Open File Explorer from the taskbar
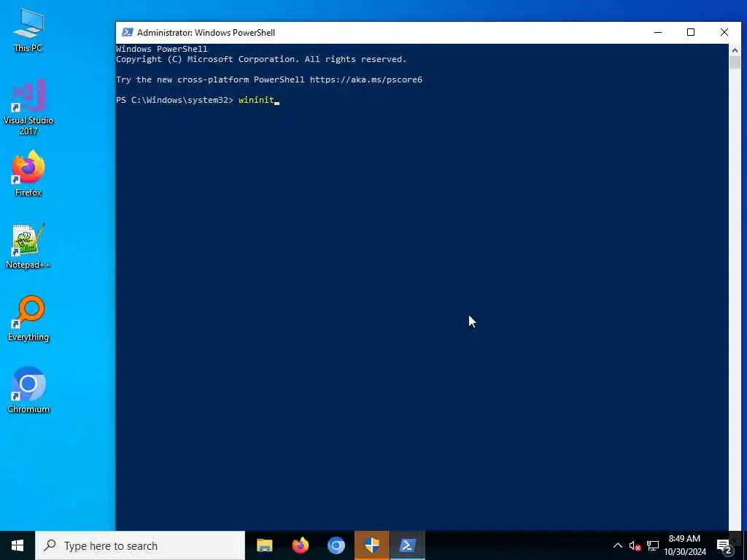 [x=264, y=545]
